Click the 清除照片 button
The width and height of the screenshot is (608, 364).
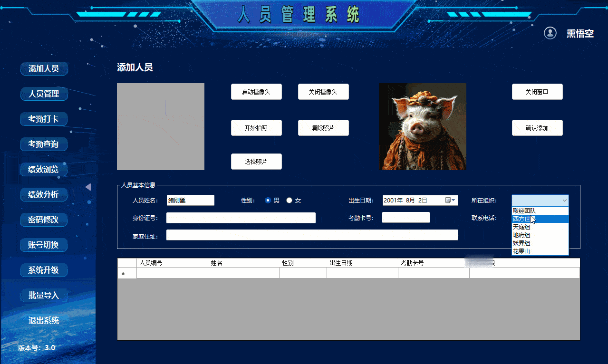click(323, 128)
